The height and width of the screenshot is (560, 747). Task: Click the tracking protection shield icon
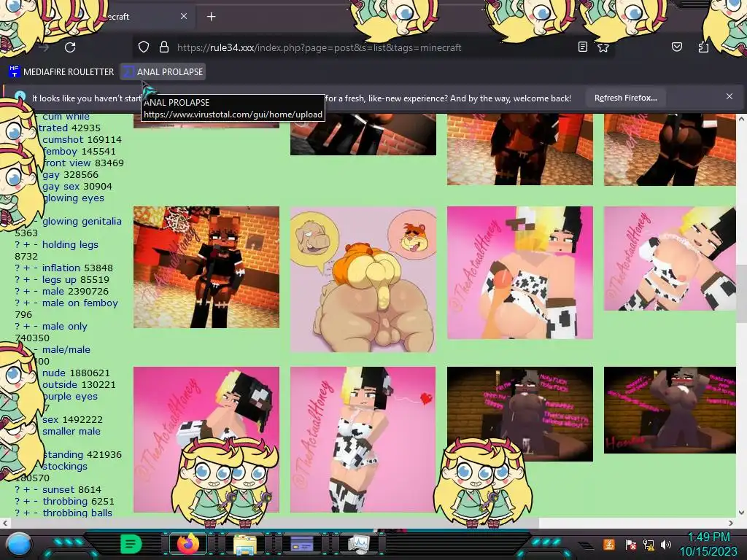(144, 47)
